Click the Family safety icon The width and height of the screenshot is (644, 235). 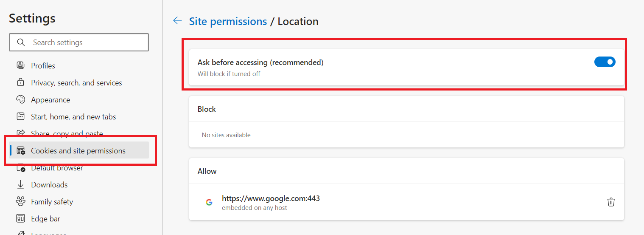coord(20,201)
